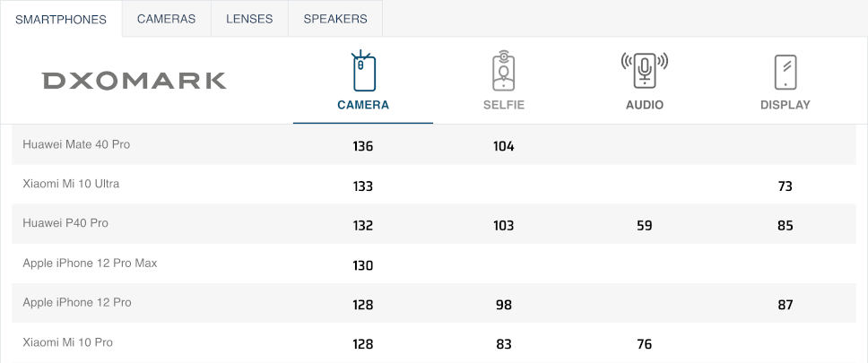
Task: Select the DISPLAY score category label
Action: coord(785,105)
